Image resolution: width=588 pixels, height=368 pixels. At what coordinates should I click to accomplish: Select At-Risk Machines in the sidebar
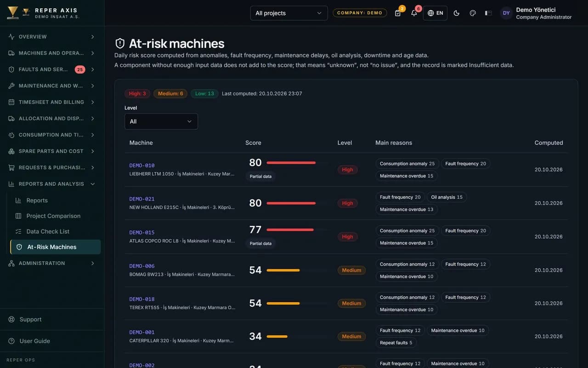click(56, 247)
